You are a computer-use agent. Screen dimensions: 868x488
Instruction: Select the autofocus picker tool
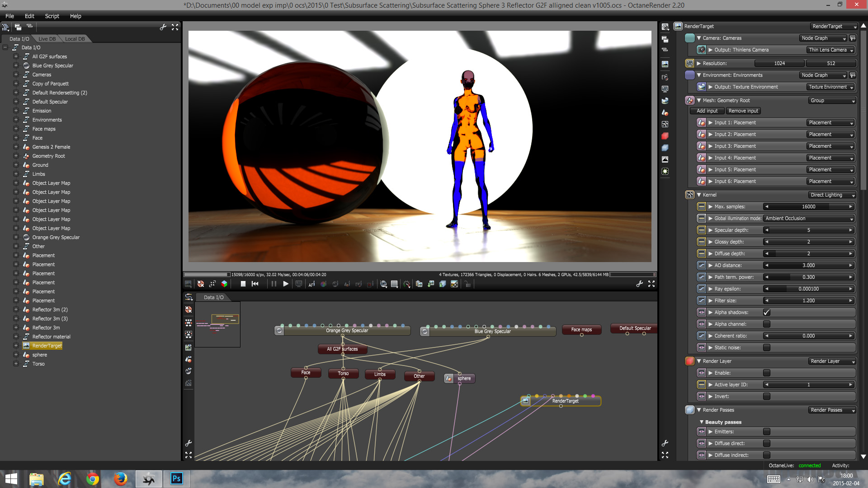[x=311, y=284]
